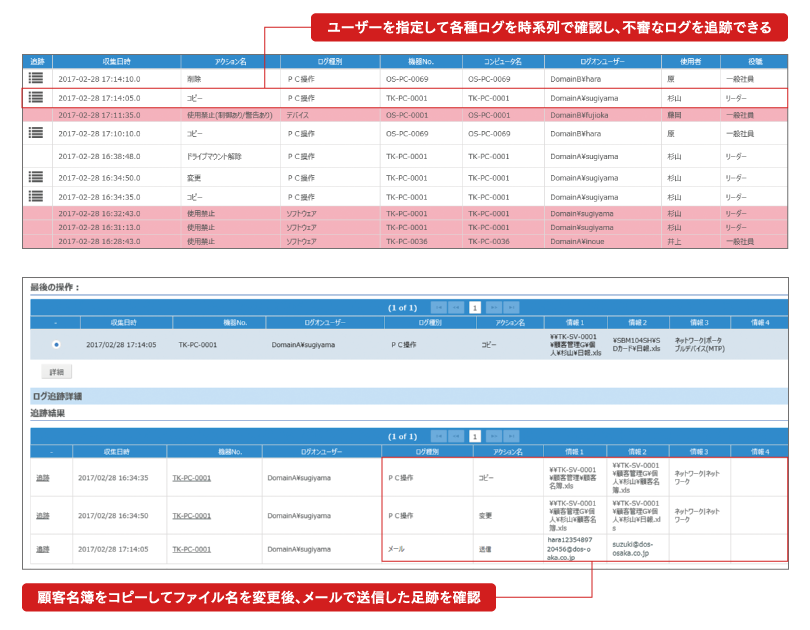Click the 詳細 button
810x630 pixels.
[x=56, y=372]
